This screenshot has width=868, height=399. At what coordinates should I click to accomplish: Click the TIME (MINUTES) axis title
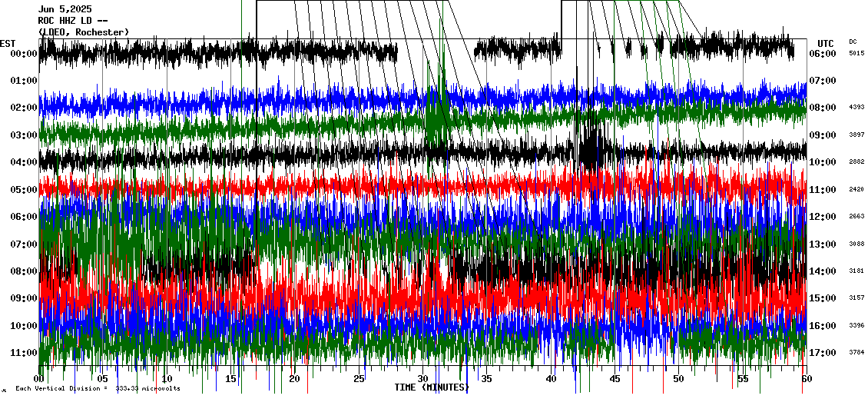[432, 388]
